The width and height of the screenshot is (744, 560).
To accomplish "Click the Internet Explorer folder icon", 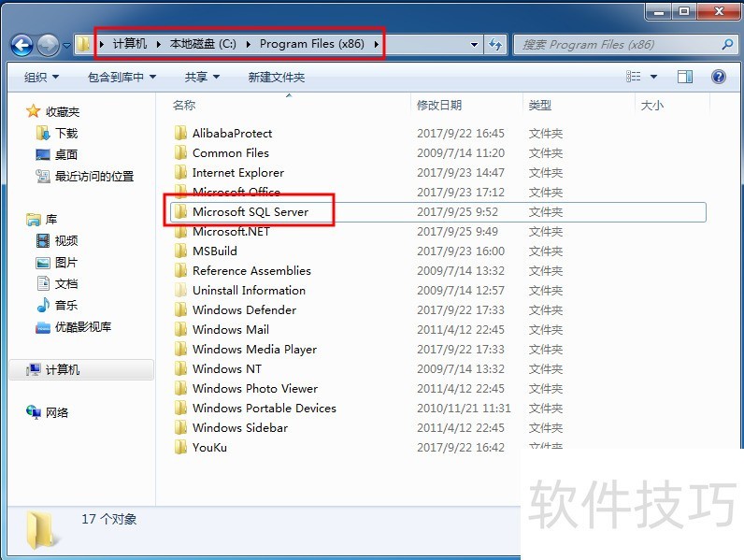I will click(180, 172).
